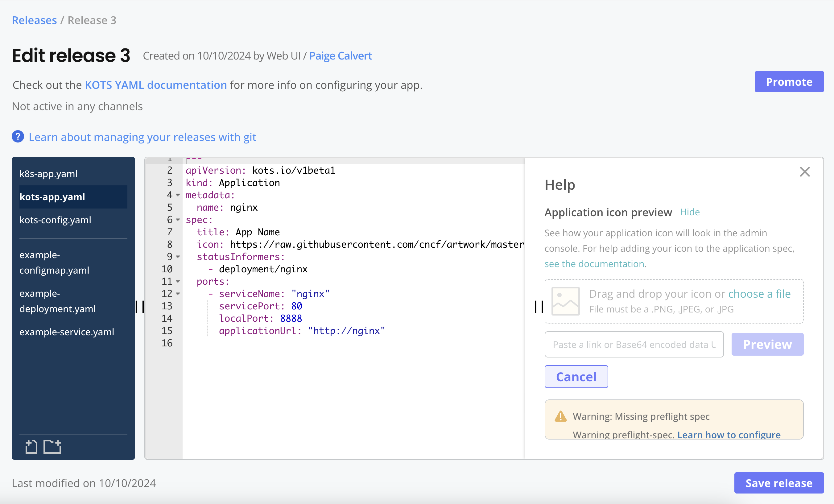The height and width of the screenshot is (504, 834).
Task: Open the KOTS YAML documentation link
Action: tap(156, 85)
